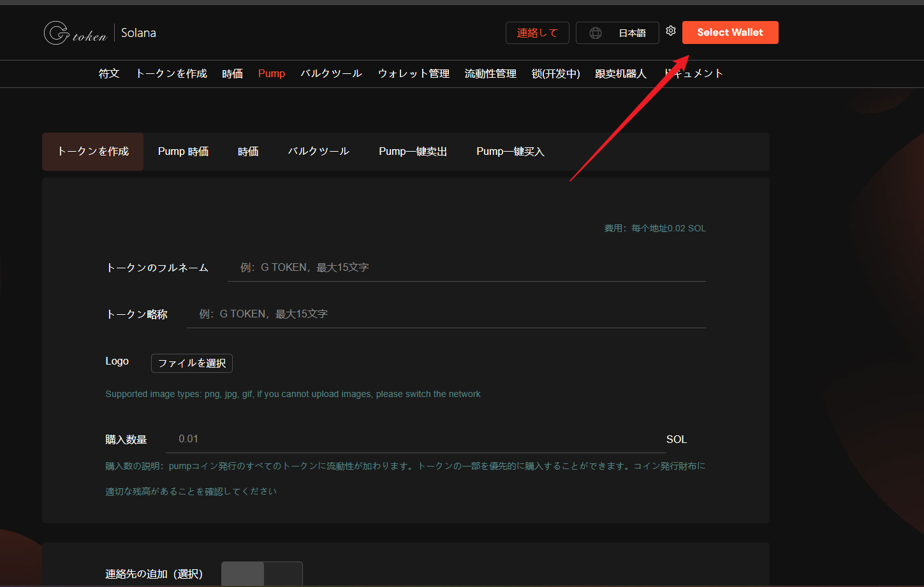Focus the トークンのフルネーム input field
Screen dimensions: 924x587
[x=466, y=268]
